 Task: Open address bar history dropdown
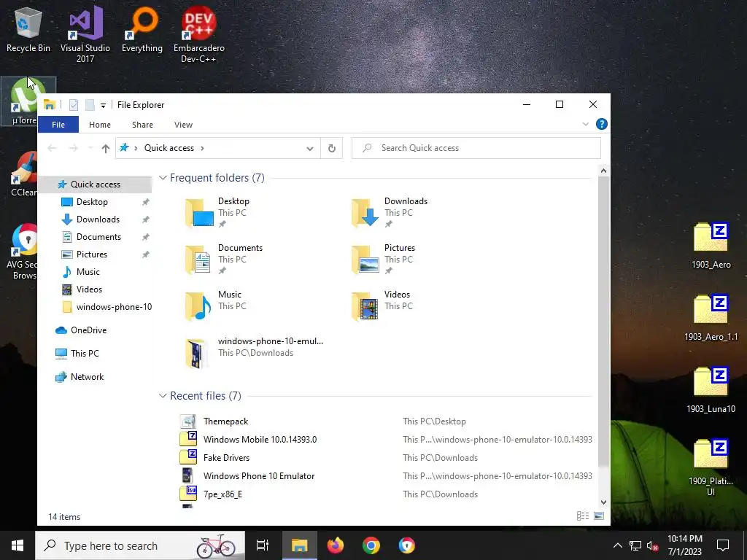coord(309,149)
